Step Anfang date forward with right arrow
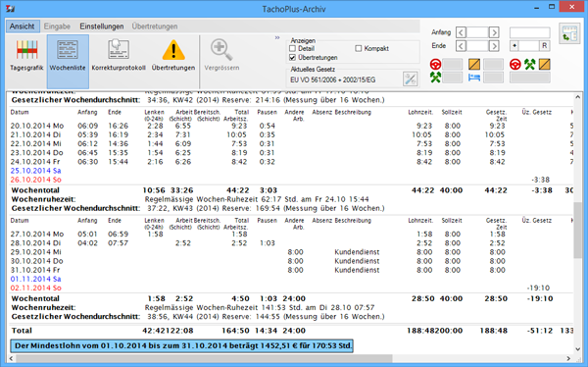The image size is (588, 367). click(x=494, y=32)
